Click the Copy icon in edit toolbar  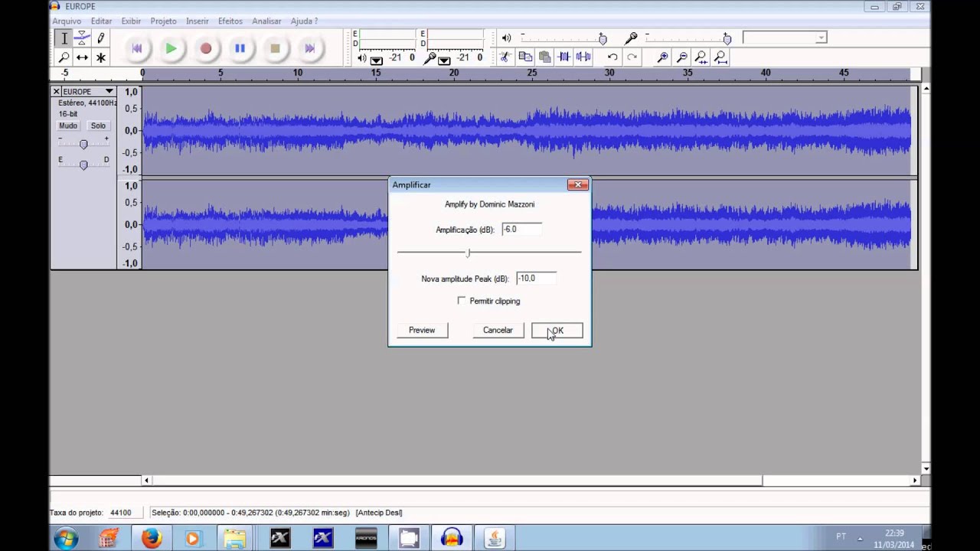[x=525, y=57]
